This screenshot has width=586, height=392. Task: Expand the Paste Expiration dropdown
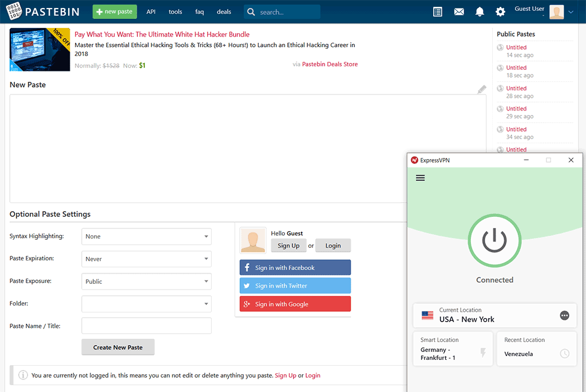point(146,259)
